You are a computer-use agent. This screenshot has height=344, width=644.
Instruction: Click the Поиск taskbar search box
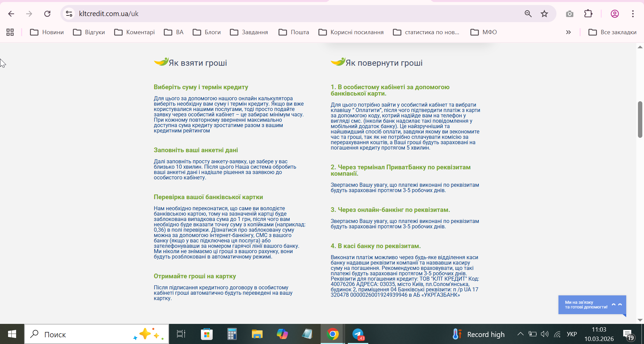point(97,334)
